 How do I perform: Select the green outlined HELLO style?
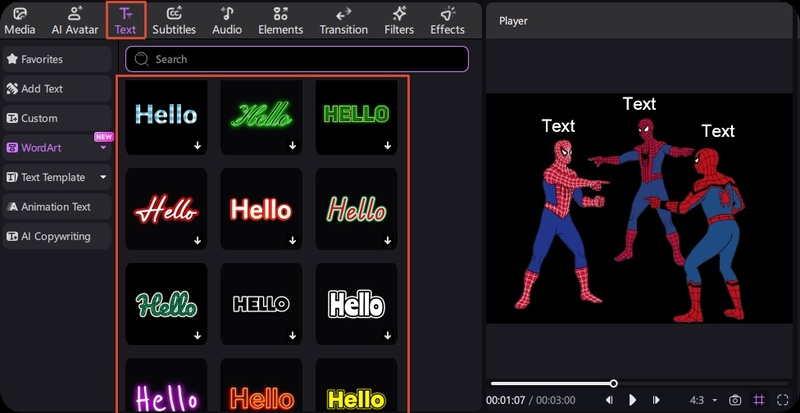(356, 117)
